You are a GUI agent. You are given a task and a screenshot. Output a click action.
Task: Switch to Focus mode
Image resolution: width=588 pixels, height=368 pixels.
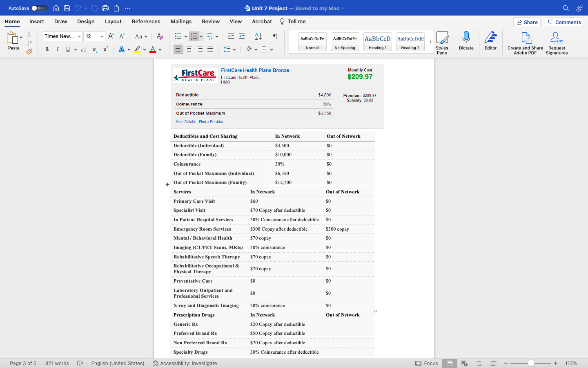tap(427, 363)
